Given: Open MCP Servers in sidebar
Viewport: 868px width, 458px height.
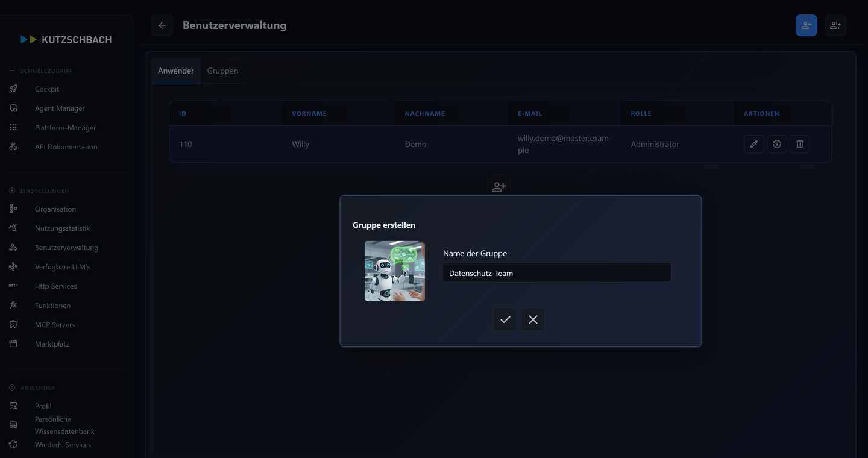Looking at the screenshot, I should point(55,325).
